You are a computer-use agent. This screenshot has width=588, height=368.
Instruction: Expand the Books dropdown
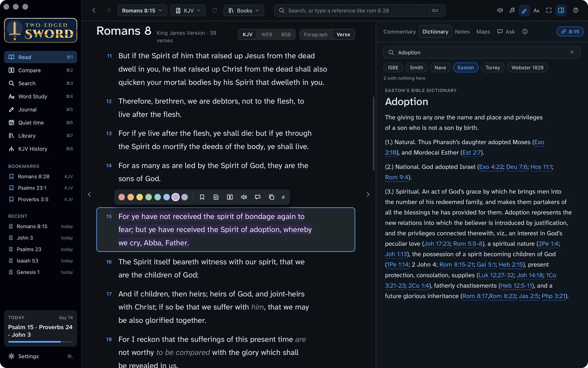coord(244,10)
